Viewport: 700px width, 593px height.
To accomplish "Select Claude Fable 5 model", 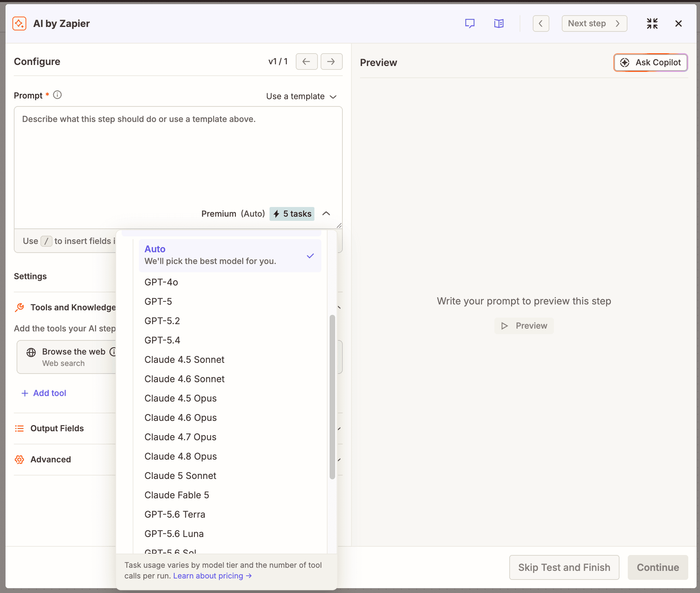I will click(230, 495).
